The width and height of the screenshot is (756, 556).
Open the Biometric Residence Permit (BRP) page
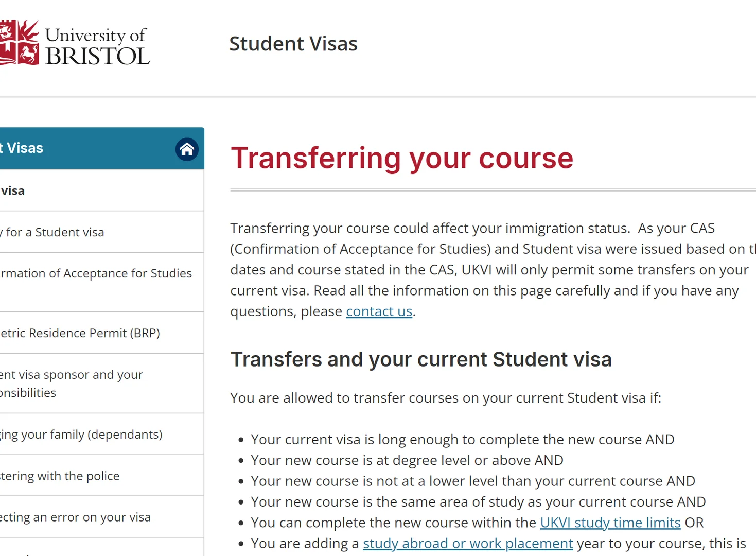102,333
